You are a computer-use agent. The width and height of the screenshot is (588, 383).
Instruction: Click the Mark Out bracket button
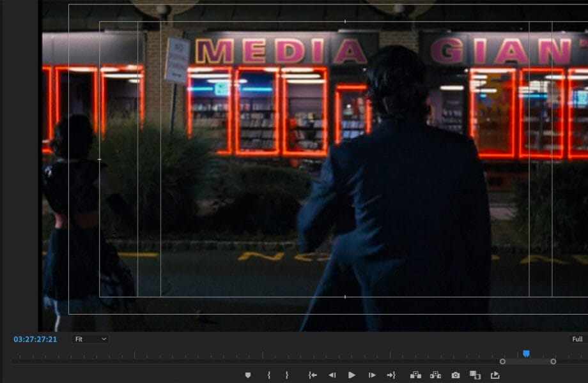coord(287,375)
